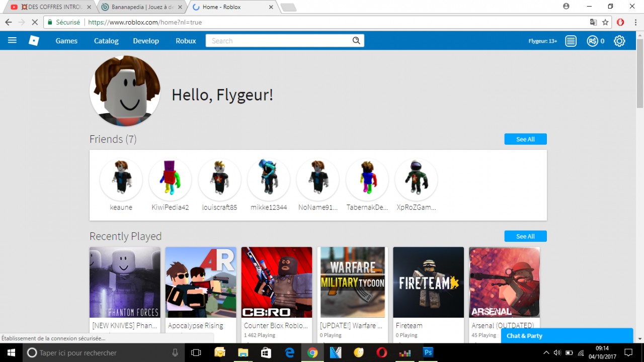
Task: Open the Windows Start menu
Action: (x=10, y=352)
